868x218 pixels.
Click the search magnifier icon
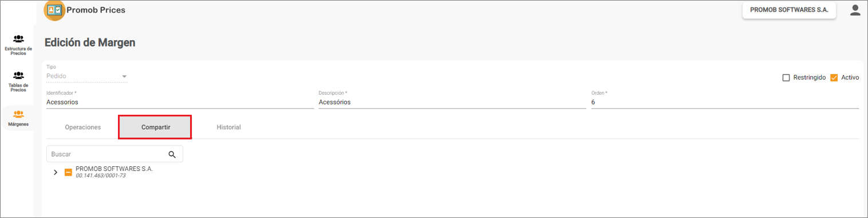click(x=172, y=154)
